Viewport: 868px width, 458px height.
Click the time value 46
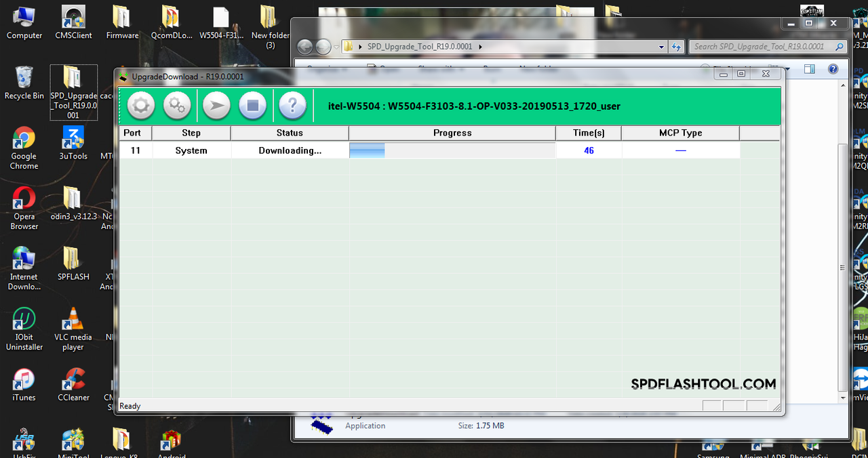click(589, 150)
